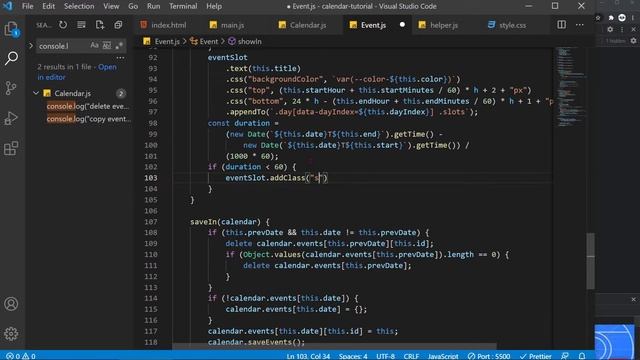The width and height of the screenshot is (640, 360).
Task: Open the Explorer view in activity bar
Action: pos(11,29)
